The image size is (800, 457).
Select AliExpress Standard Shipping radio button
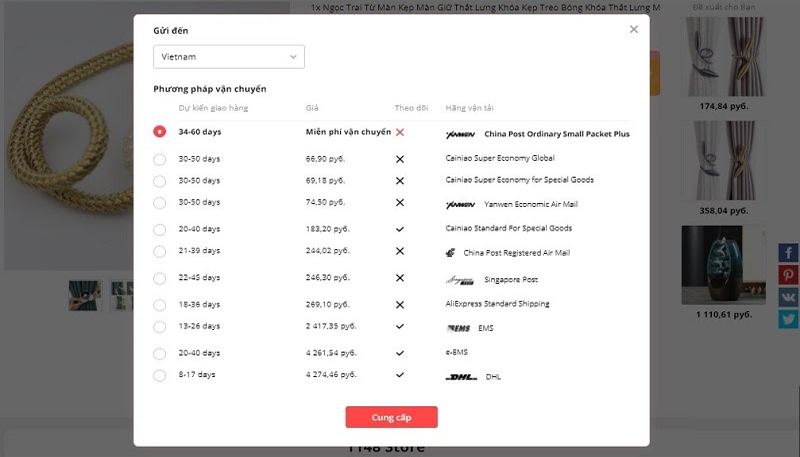point(160,305)
